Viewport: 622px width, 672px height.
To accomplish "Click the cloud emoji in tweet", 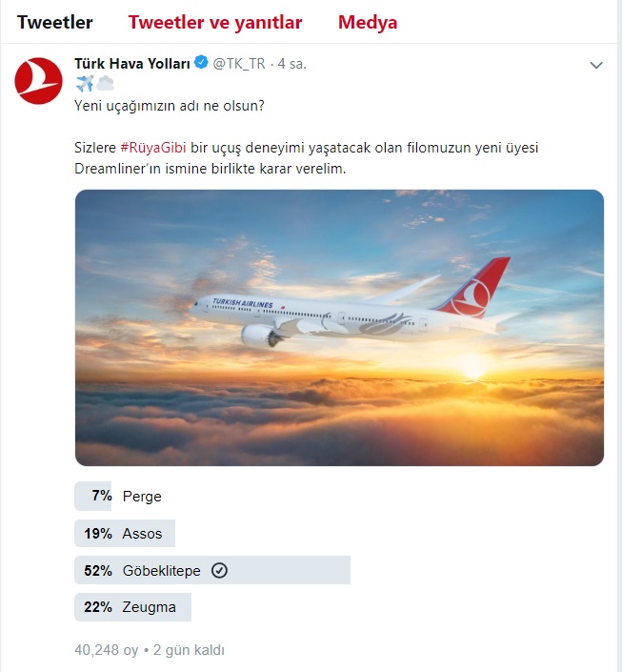I will (105, 84).
